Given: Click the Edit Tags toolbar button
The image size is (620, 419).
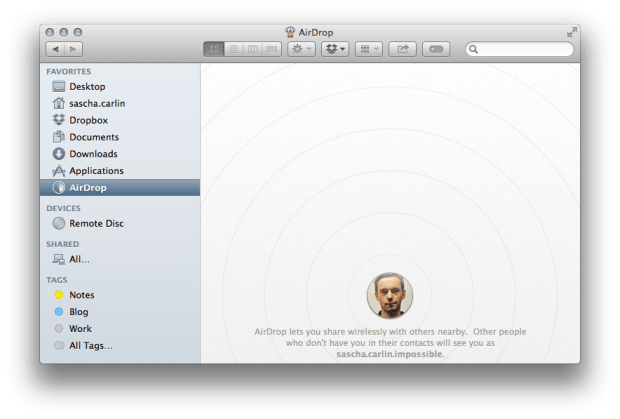Looking at the screenshot, I should (436, 49).
